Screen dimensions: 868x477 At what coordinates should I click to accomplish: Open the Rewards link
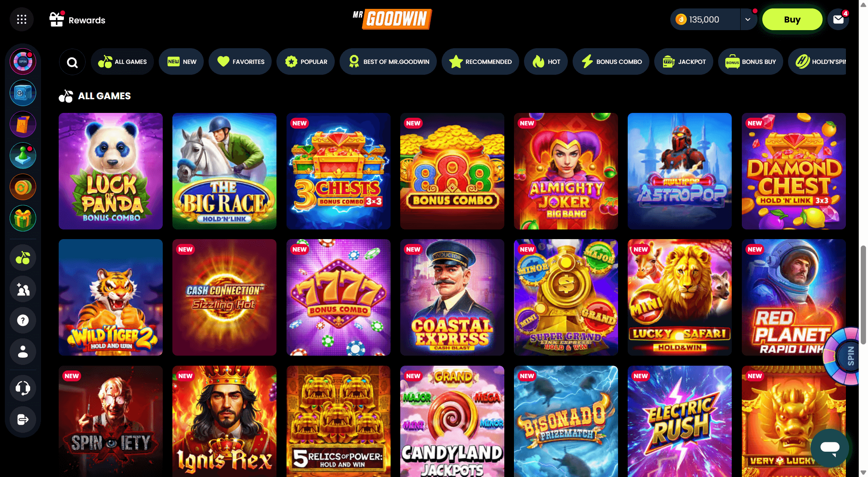pyautogui.click(x=77, y=20)
